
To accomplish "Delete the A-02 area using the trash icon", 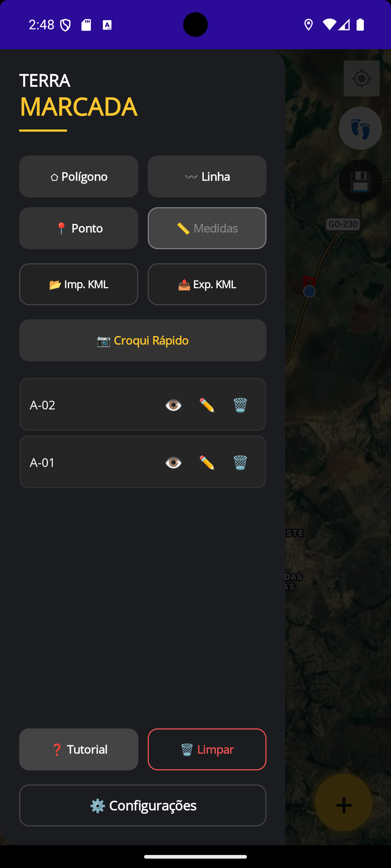I will click(240, 405).
